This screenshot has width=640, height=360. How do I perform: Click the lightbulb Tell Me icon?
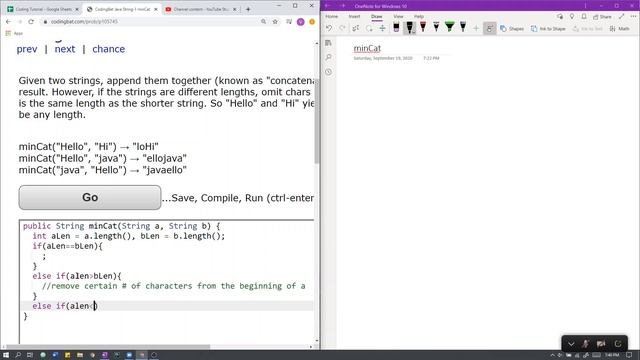[x=572, y=16]
